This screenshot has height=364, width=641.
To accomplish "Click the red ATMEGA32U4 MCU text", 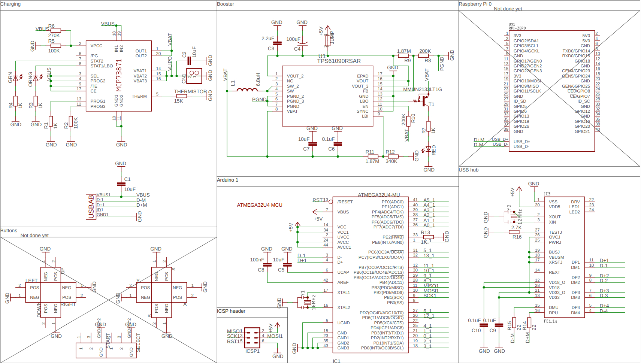I will [x=259, y=205].
